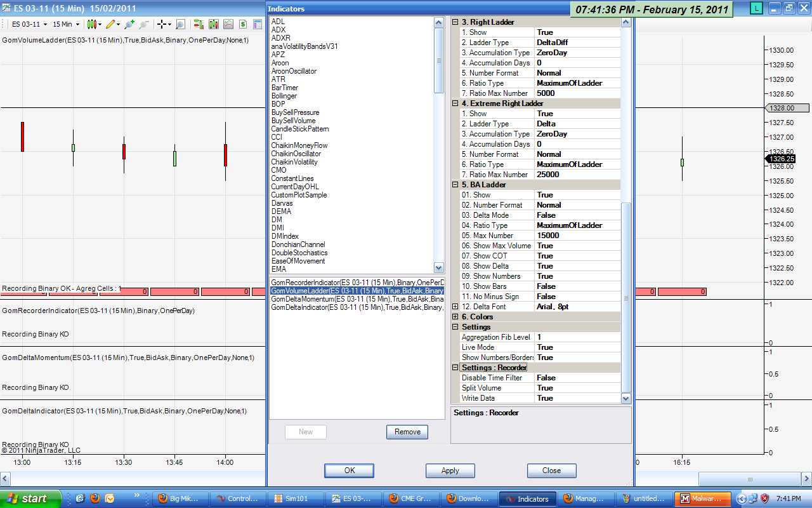812x508 pixels.
Task: Edit the Aggregation Fib Level value
Action: (577, 337)
